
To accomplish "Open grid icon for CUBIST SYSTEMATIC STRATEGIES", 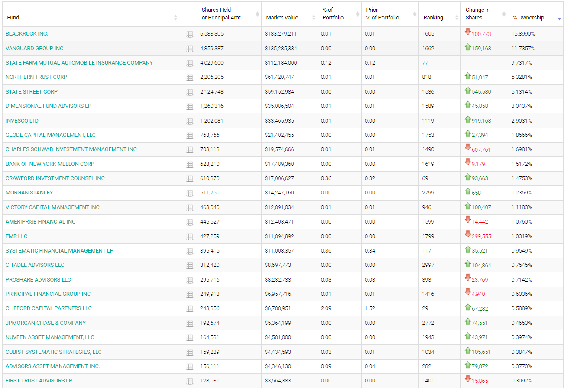I will coord(189,353).
